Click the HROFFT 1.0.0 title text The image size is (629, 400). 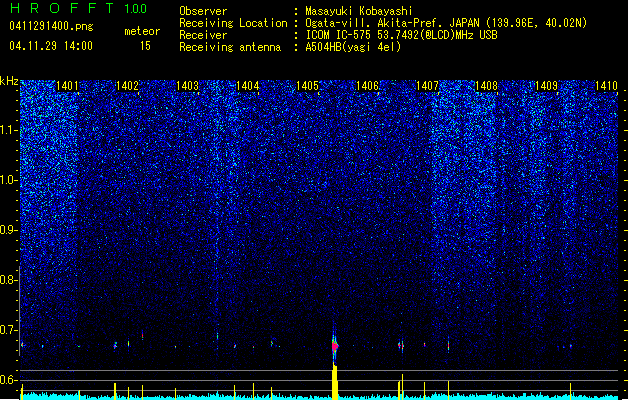point(79,8)
